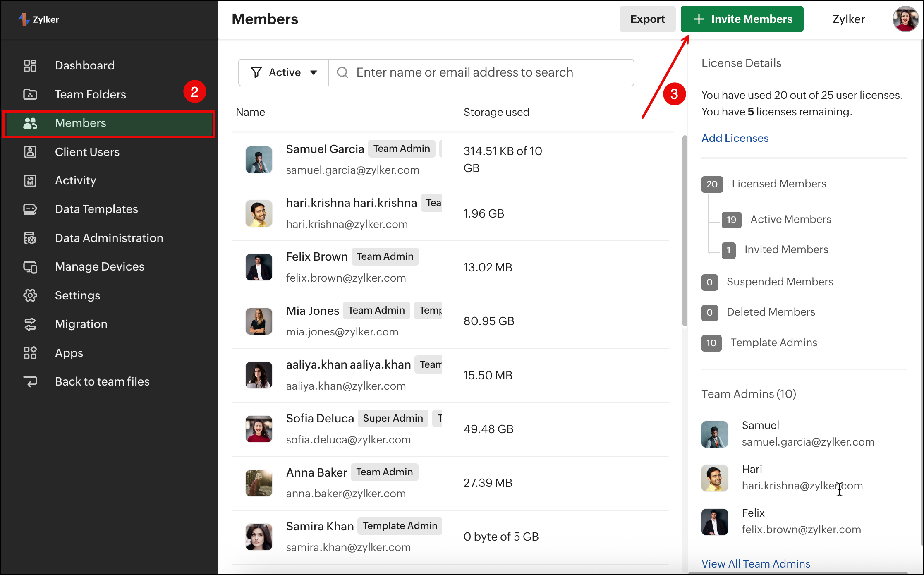Click the profile avatar at top right
Viewport: 924px width, 575px height.
click(905, 19)
